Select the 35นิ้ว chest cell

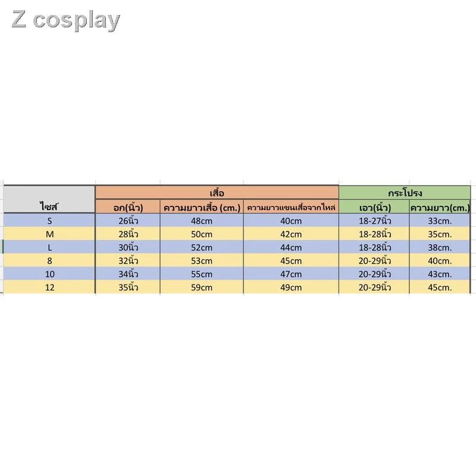[x=128, y=287]
